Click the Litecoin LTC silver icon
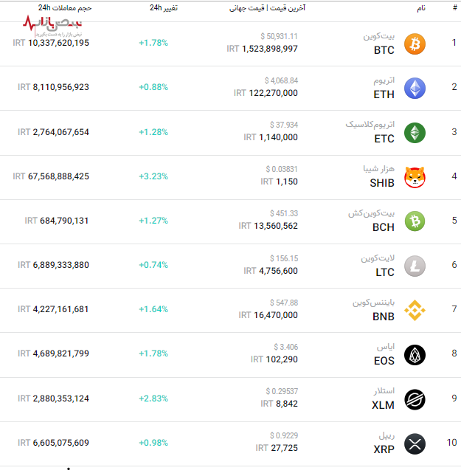The height and width of the screenshot is (476, 461). 415,265
